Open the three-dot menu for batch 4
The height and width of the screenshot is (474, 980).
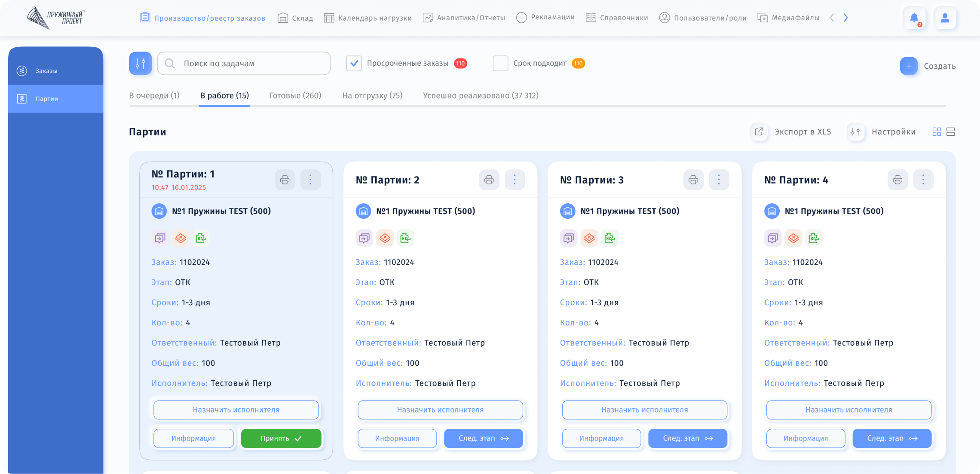pos(923,180)
